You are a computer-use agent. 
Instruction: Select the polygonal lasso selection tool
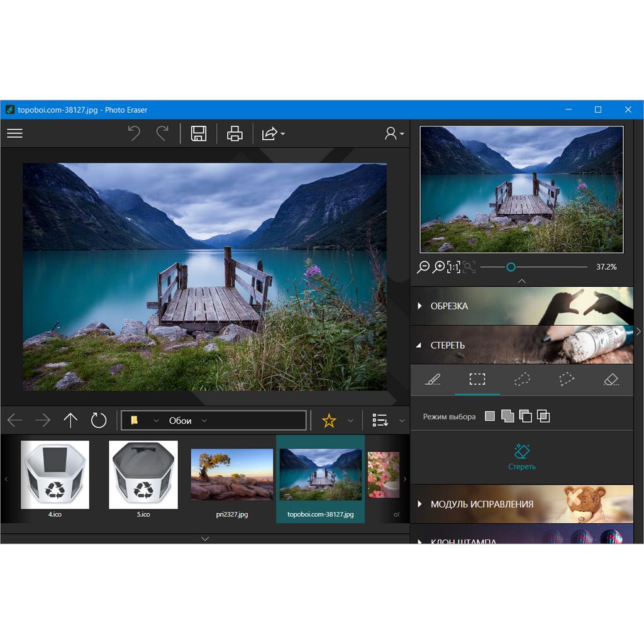pyautogui.click(x=567, y=379)
